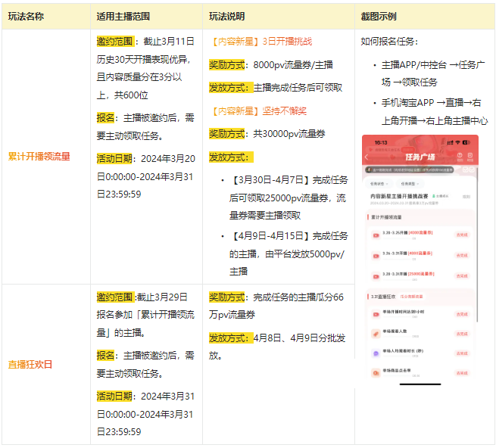
Task: Click the orange 直播狂欢日 cell
Action: pos(30,365)
